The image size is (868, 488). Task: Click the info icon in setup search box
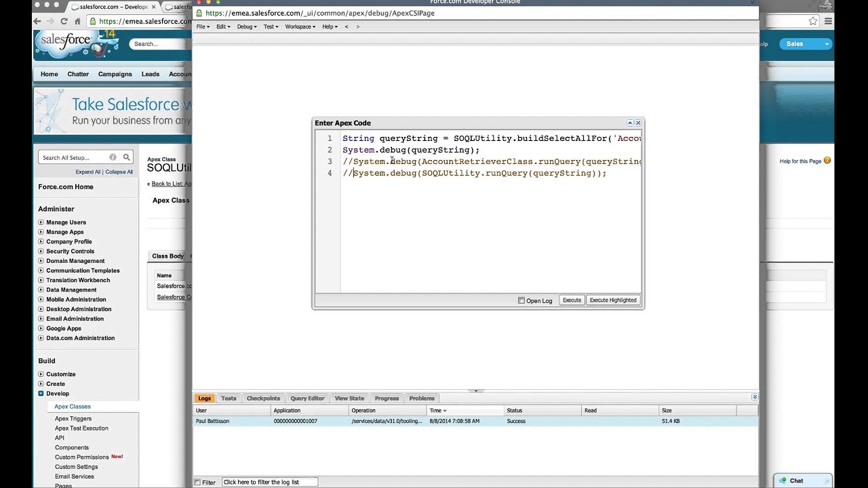click(x=113, y=157)
